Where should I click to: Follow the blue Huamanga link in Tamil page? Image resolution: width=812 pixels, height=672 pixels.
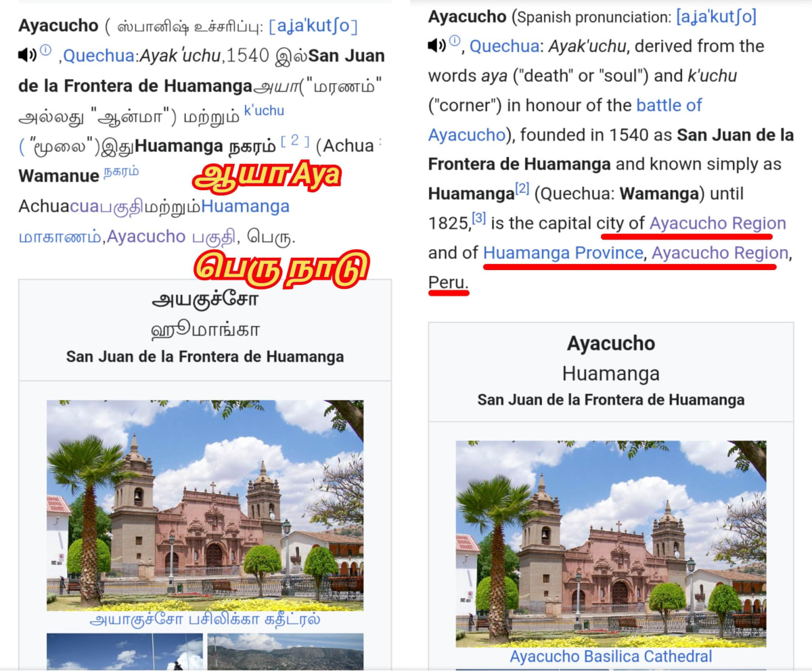(x=245, y=206)
